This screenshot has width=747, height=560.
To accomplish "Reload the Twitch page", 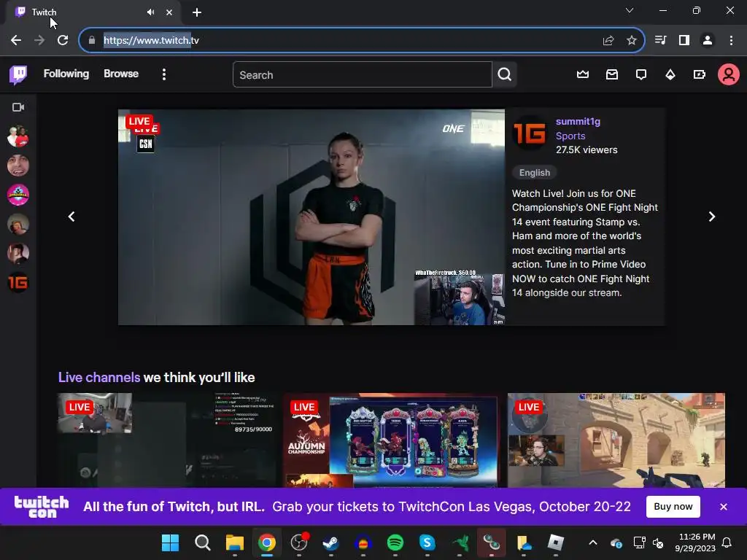I will 63,41.
